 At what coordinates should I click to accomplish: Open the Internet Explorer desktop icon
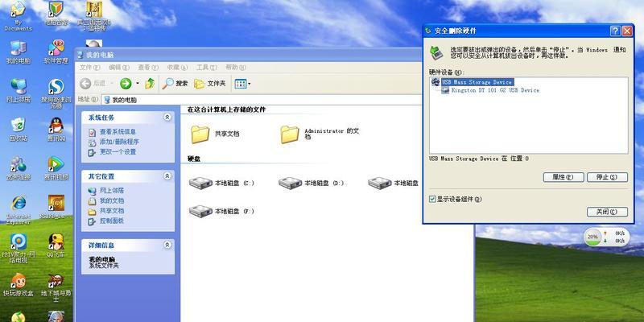(x=18, y=209)
